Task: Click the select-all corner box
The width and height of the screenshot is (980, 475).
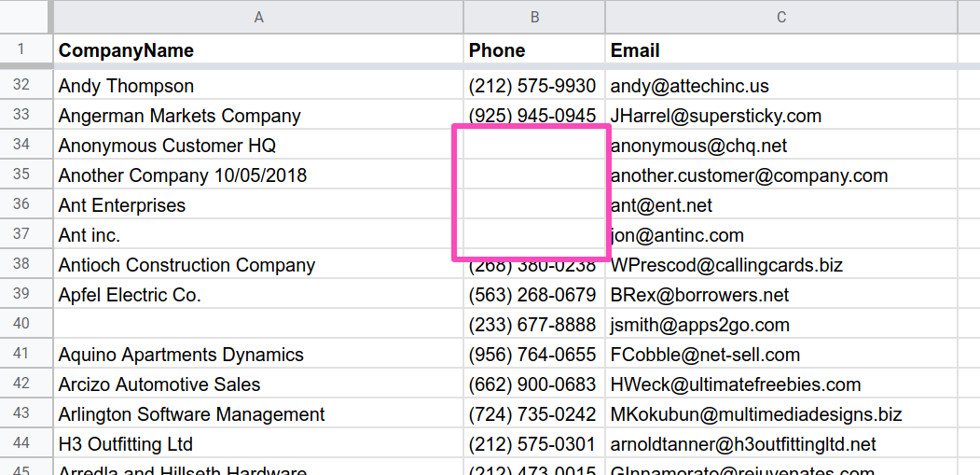Action: 26,17
